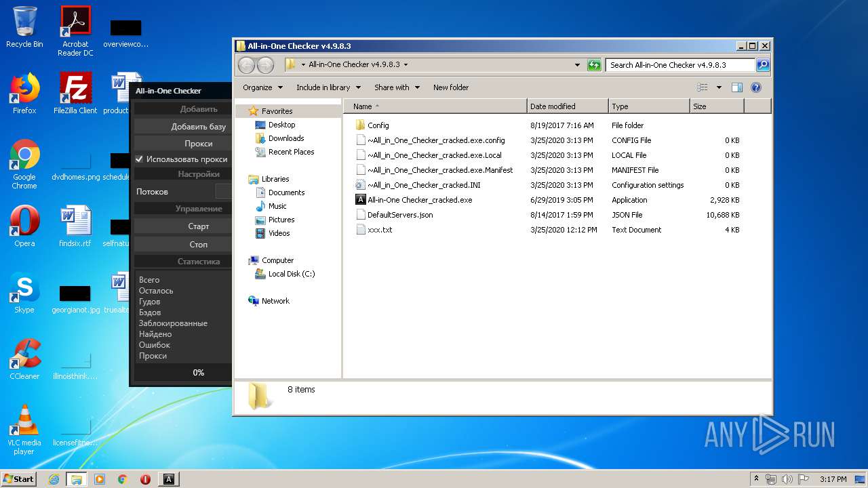868x488 pixels.
Task: Launch Google Chrome desktop shortcut
Action: (24, 164)
